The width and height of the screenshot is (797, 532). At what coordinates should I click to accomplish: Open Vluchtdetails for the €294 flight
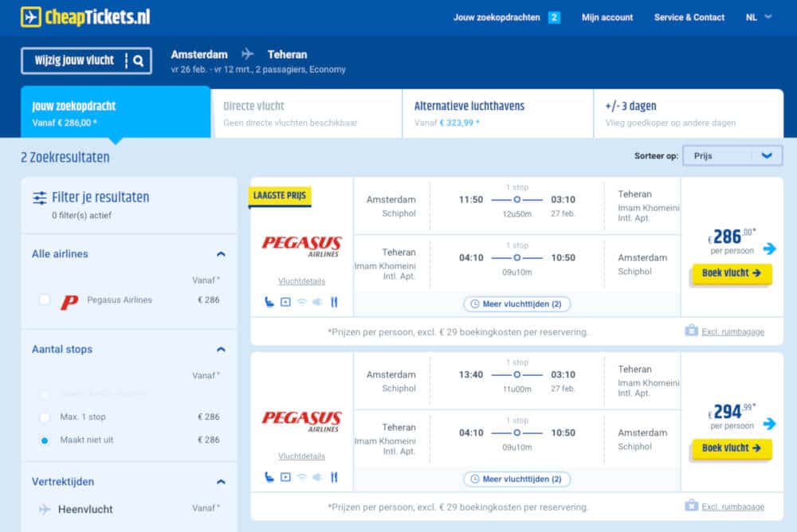point(301,456)
